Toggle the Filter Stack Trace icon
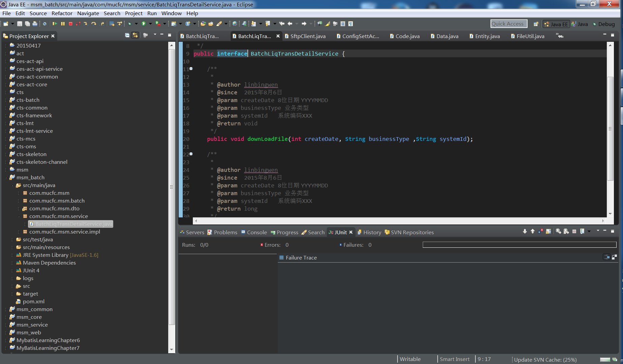623x364 pixels. [x=606, y=257]
